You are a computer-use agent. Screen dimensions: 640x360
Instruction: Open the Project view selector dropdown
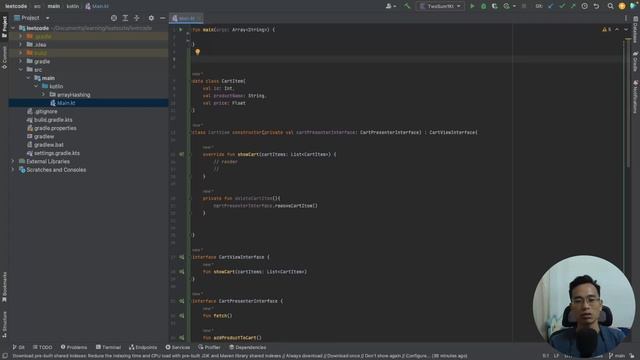[32, 18]
